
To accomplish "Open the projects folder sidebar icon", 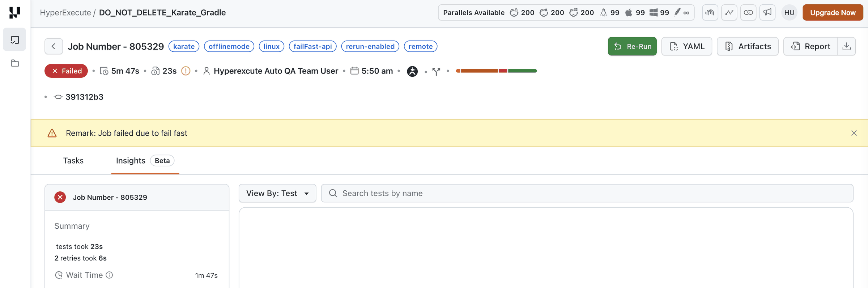I will click(x=15, y=63).
